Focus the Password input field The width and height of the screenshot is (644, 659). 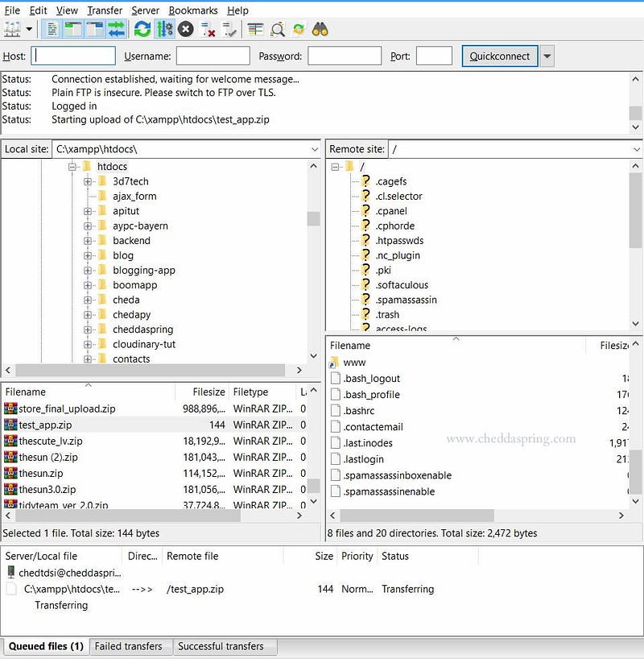click(x=345, y=56)
